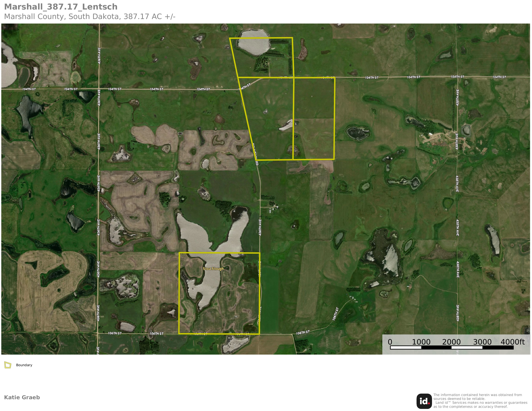This screenshot has height=411, width=532.
Task: Click the Marshall_387.17_Lentsch title heading
Action: (x=61, y=7)
